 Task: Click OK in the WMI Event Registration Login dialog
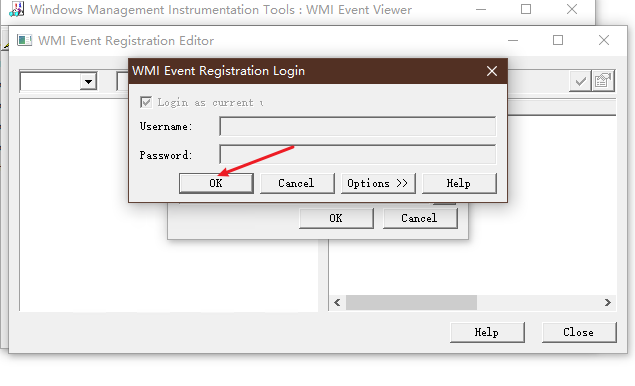pyautogui.click(x=216, y=183)
